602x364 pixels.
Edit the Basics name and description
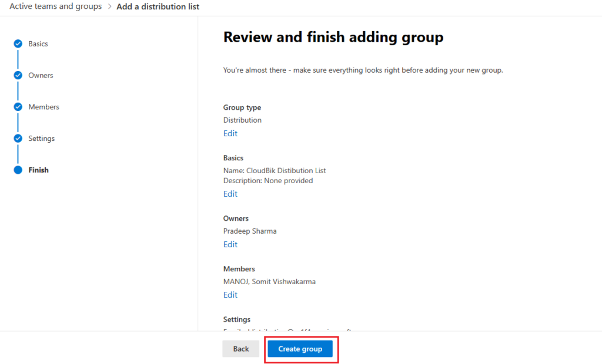pyautogui.click(x=230, y=194)
